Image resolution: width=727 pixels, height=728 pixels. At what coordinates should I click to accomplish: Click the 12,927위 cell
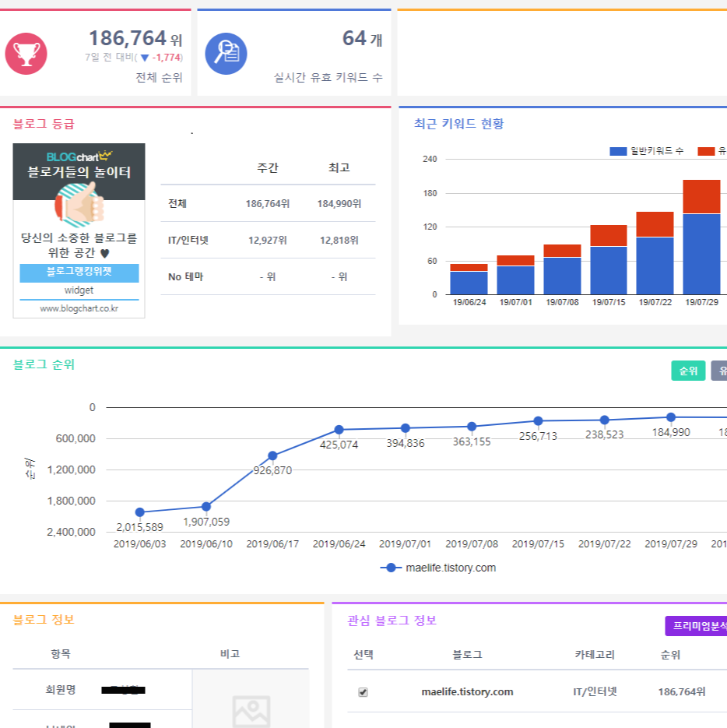[x=268, y=240]
